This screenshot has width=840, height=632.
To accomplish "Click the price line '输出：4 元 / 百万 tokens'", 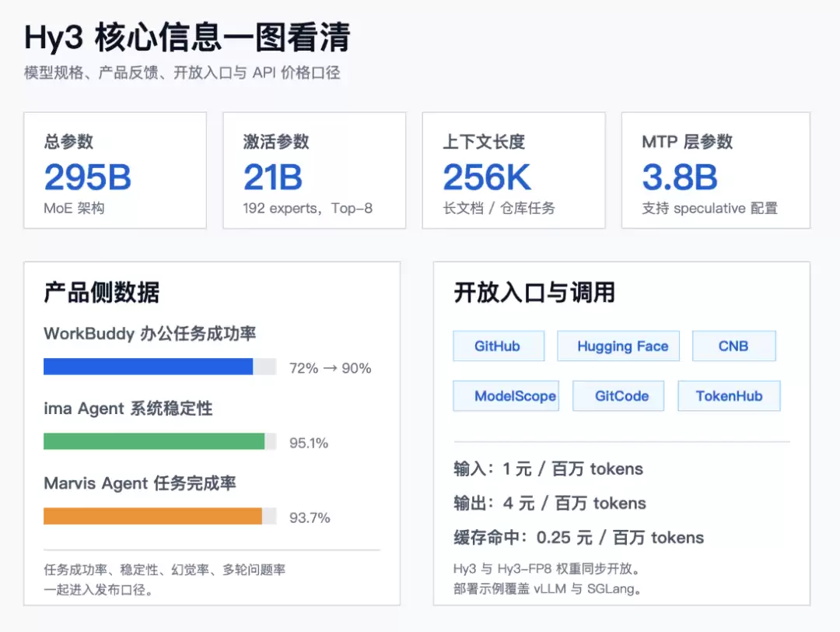I will (x=550, y=504).
